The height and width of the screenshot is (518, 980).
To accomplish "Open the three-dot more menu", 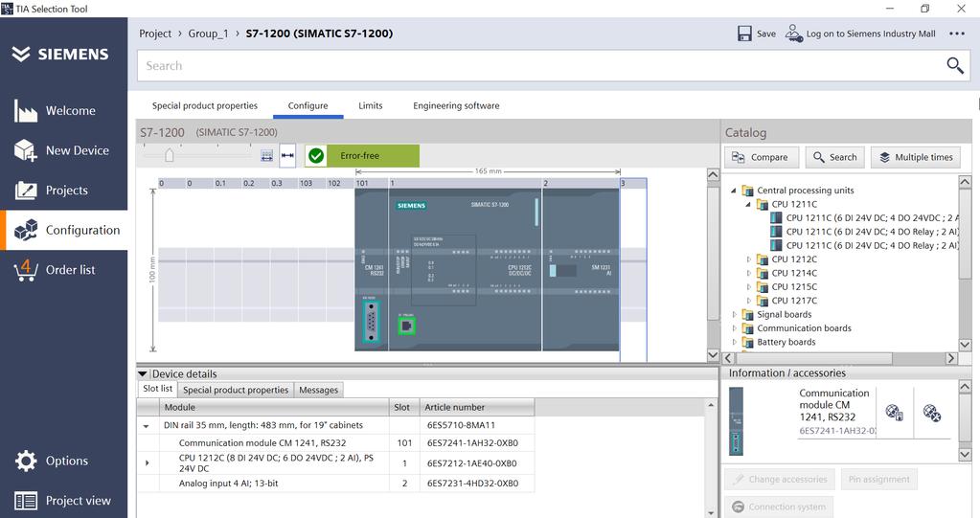I will [957, 34].
